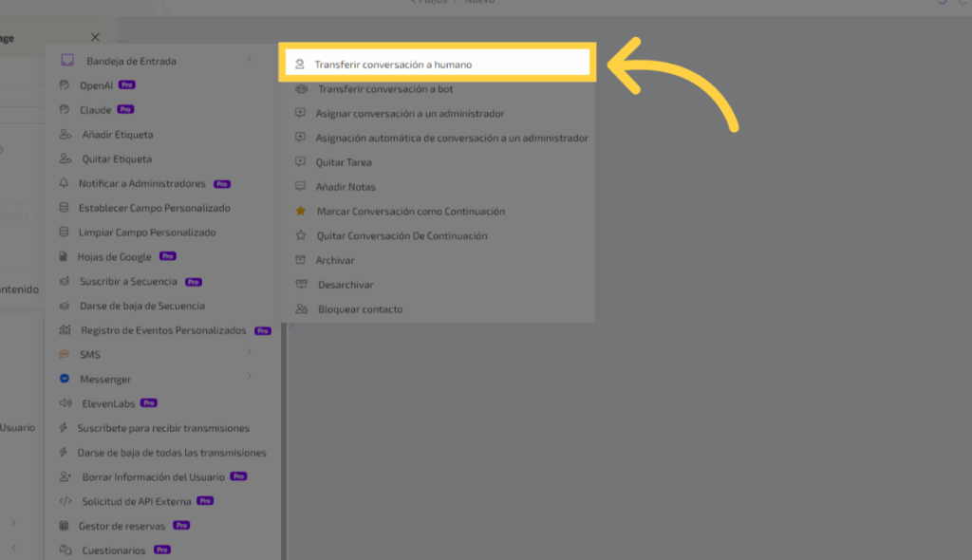
Task: Select Quitar Tarea option
Action: pos(345,162)
